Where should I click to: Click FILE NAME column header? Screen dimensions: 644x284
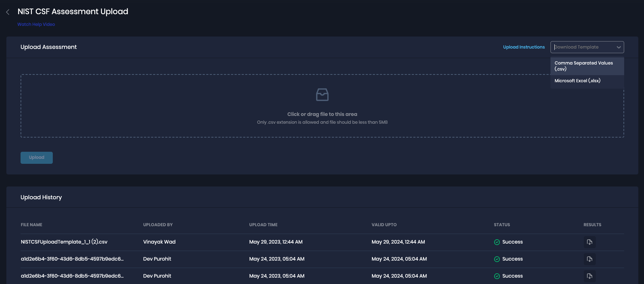[x=32, y=225]
